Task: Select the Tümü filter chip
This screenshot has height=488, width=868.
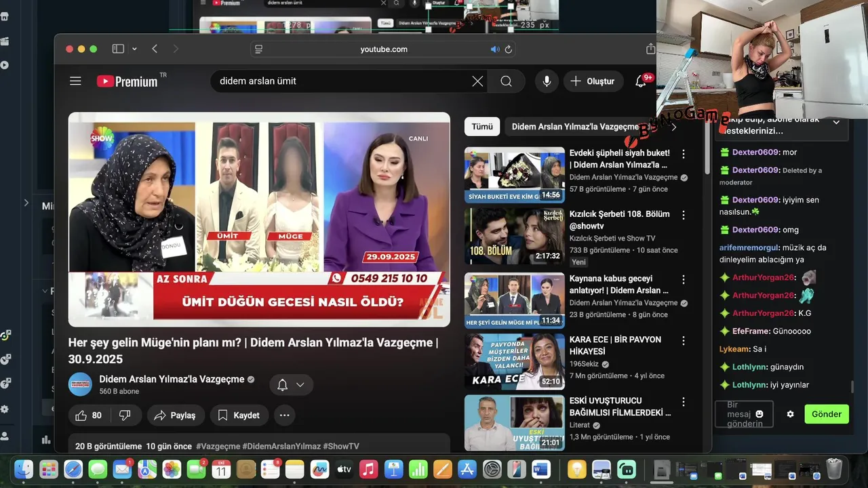Action: pos(482,127)
